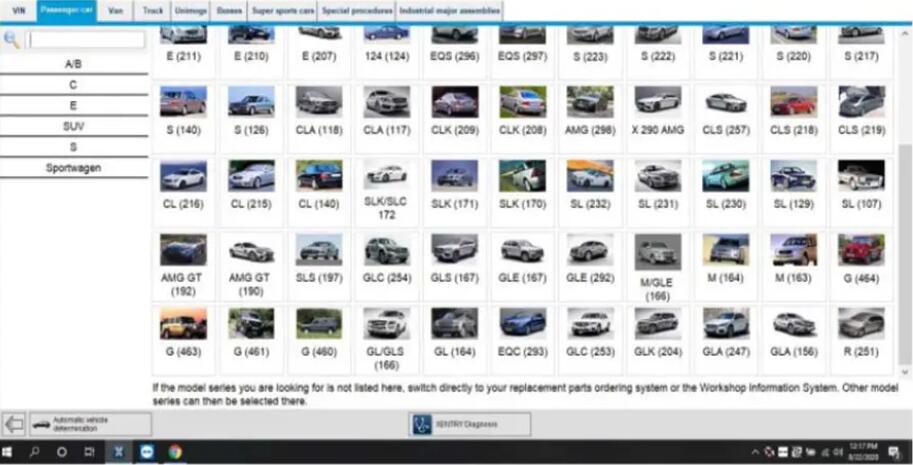Image resolution: width=913 pixels, height=465 pixels.
Task: Switch to the Truck tab
Action: tap(153, 11)
